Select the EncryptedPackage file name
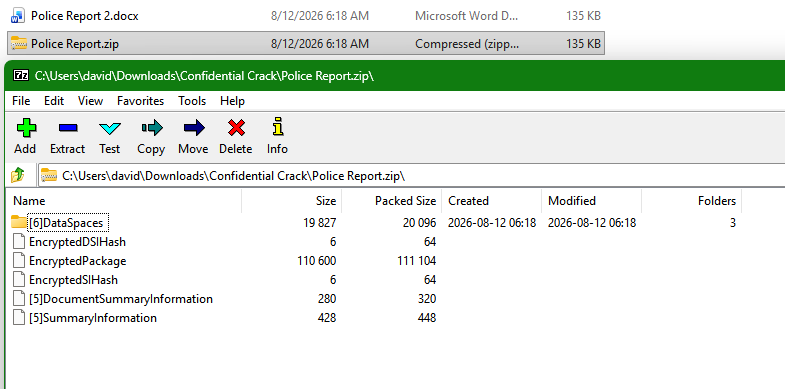The height and width of the screenshot is (389, 785). tap(78, 261)
